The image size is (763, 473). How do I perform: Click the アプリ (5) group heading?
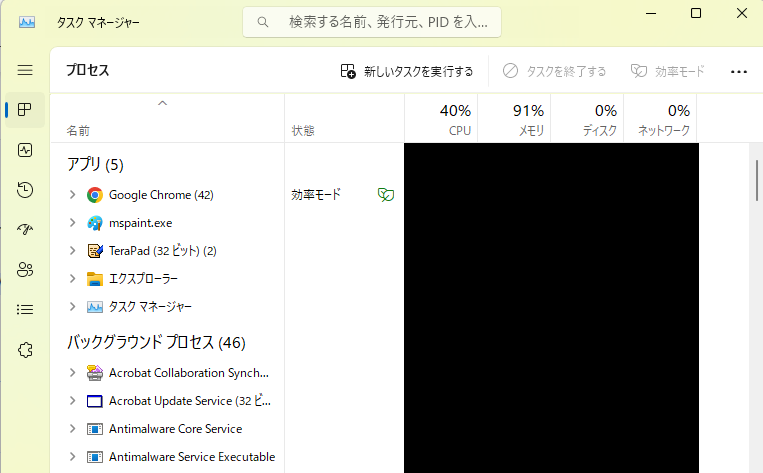tap(95, 164)
